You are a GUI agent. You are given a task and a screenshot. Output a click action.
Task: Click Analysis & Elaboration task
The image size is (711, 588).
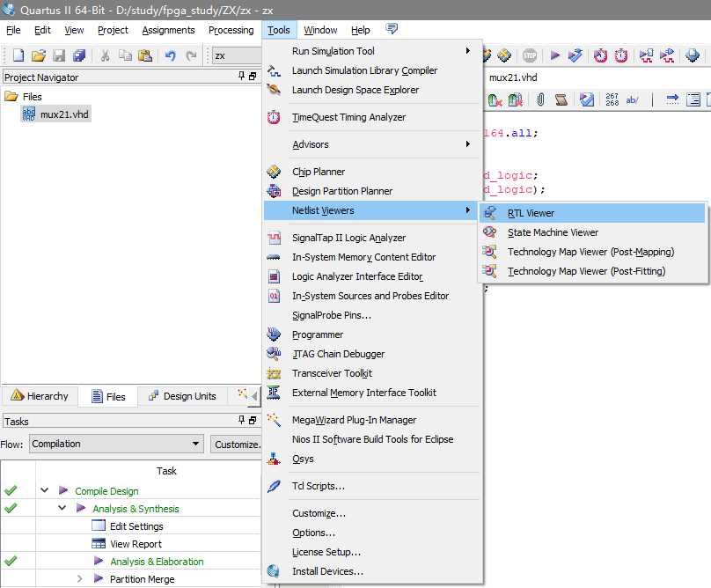[x=157, y=562]
